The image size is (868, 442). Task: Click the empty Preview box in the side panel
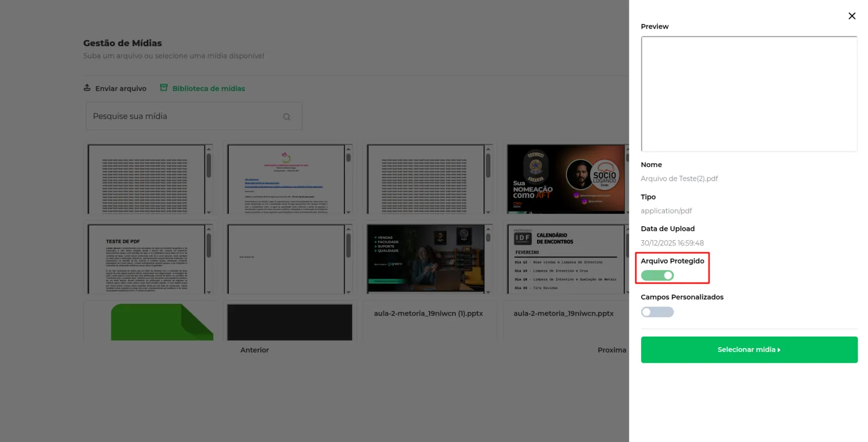[749, 94]
